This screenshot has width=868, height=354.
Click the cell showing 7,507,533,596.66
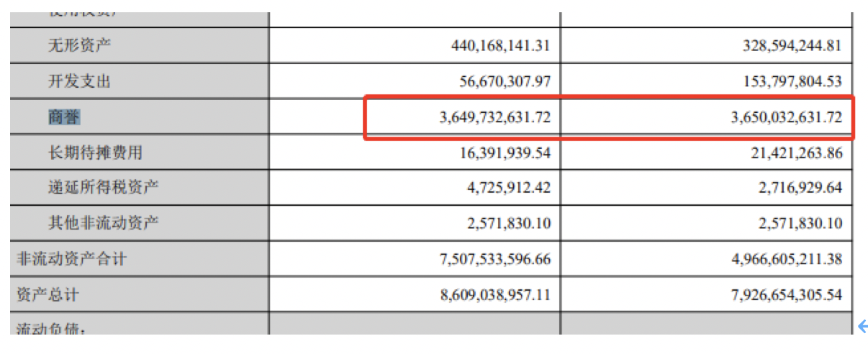(495, 258)
